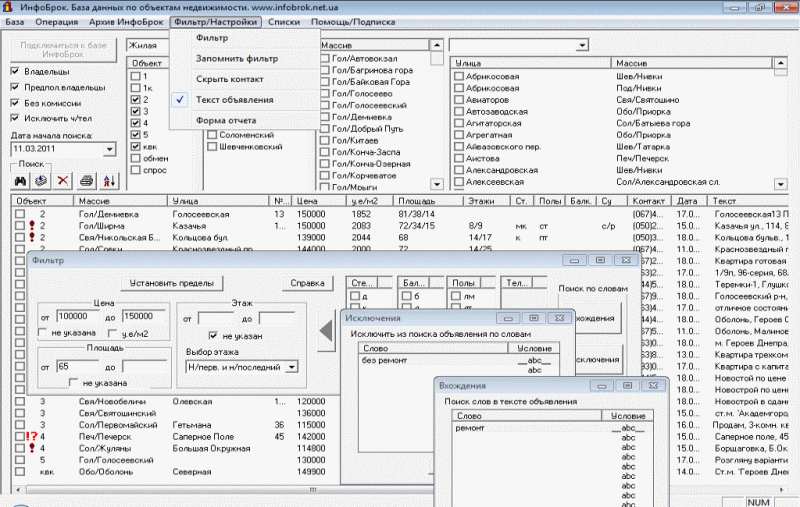800x507 pixels.
Task: Toggle the Предпол владельцы checkbox
Action: pos(15,87)
